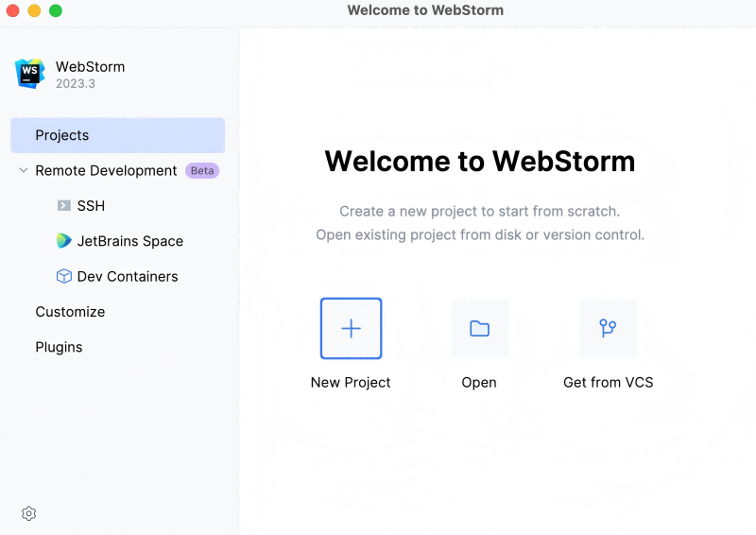Open the Remote Development section
756x535 pixels.
click(106, 171)
